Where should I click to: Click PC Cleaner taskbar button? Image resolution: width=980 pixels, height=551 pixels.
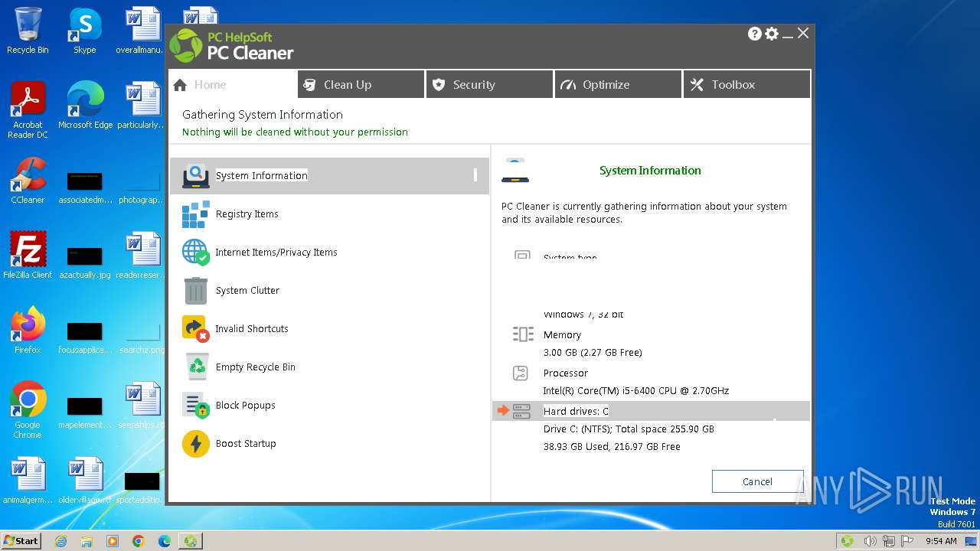point(190,541)
